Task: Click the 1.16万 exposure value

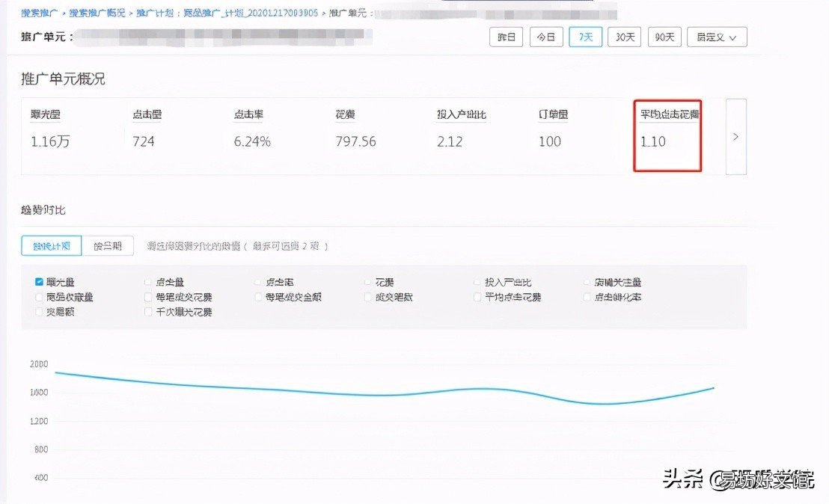Action: pyautogui.click(x=50, y=141)
